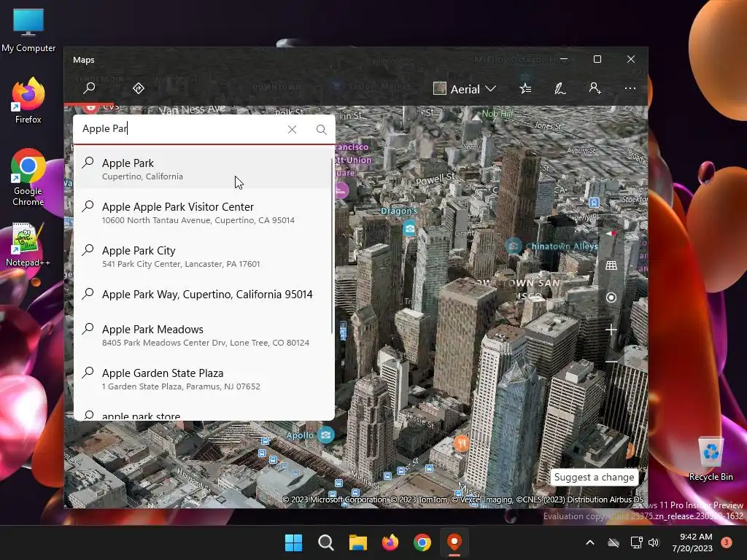Screen dimensions: 747x560
Task: Open My Computer desktop icon
Action: tap(28, 31)
